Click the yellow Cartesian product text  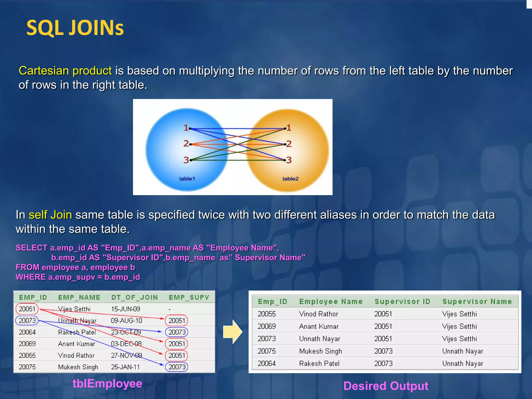click(65, 71)
